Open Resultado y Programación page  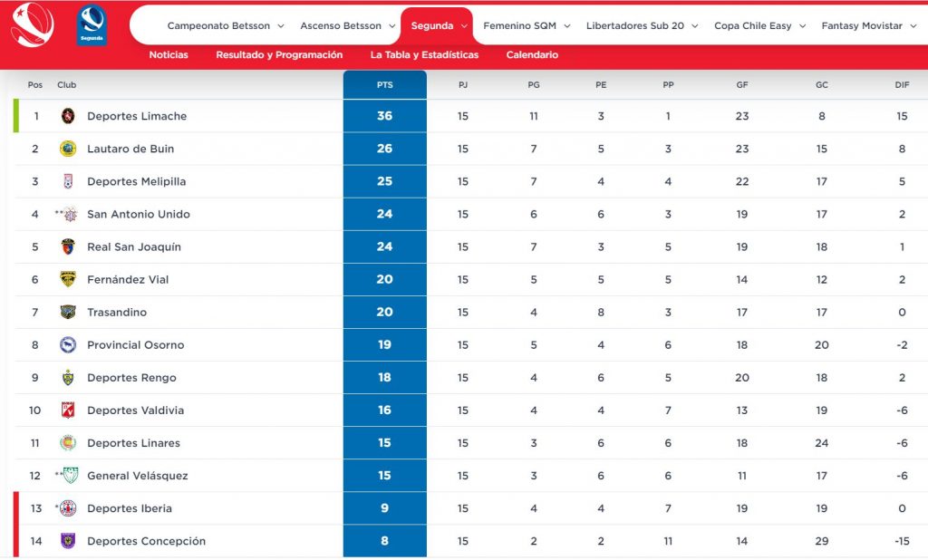pos(279,55)
